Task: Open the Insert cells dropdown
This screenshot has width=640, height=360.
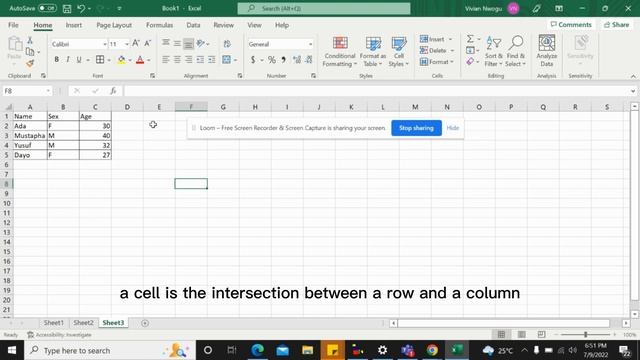Action: coord(451,39)
